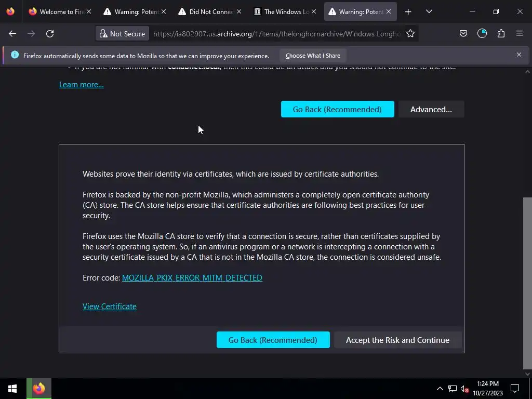
Task: Click the page vertical scrollbar thumb
Action: point(527,283)
